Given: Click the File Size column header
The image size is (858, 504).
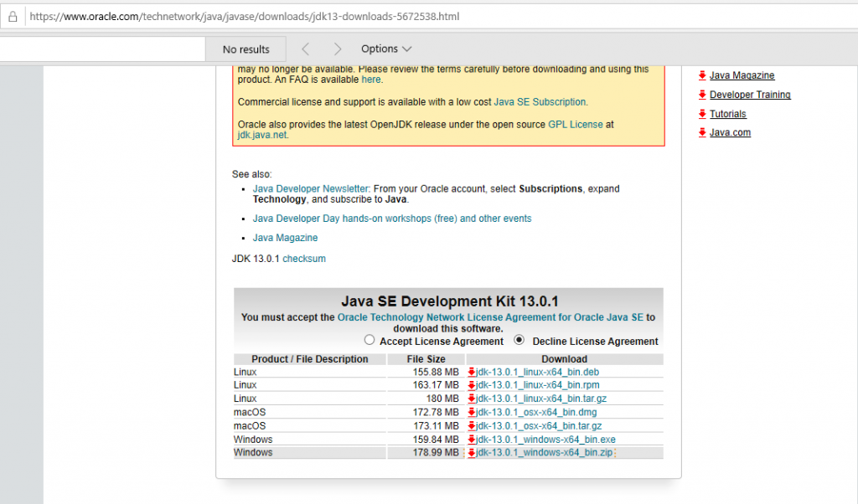Looking at the screenshot, I should click(426, 359).
